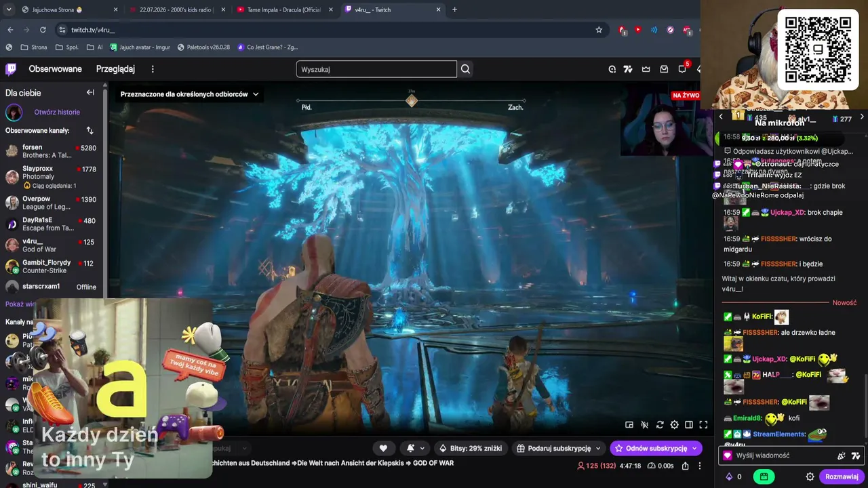
Task: Click the Bitsy: 29% zniżki button
Action: click(x=470, y=448)
